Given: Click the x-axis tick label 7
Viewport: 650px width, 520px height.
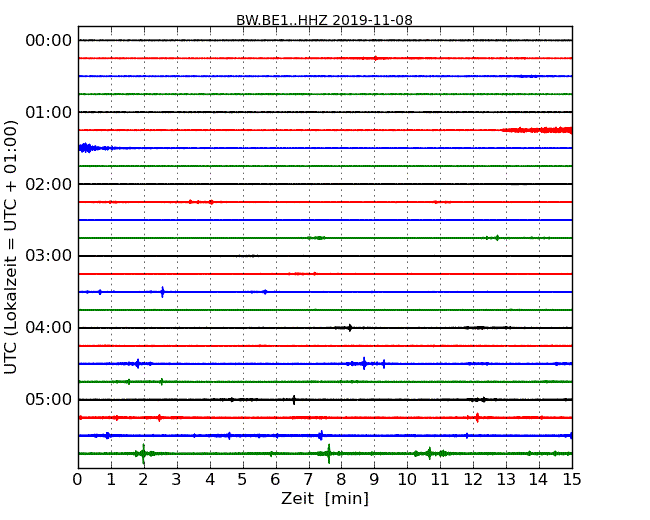Looking at the screenshot, I should (x=308, y=480).
